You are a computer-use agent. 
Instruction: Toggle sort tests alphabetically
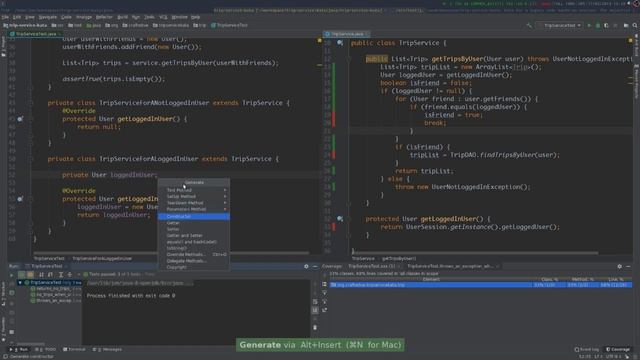pos(41,275)
